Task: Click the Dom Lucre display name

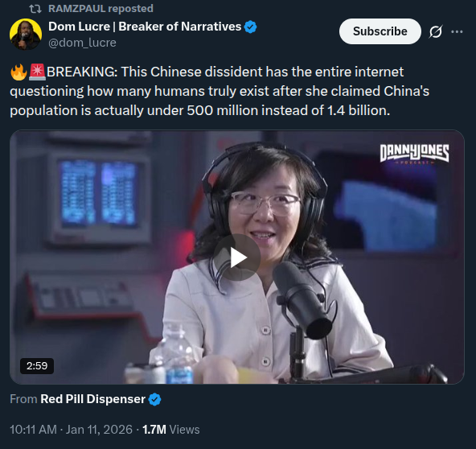Action: tap(145, 27)
